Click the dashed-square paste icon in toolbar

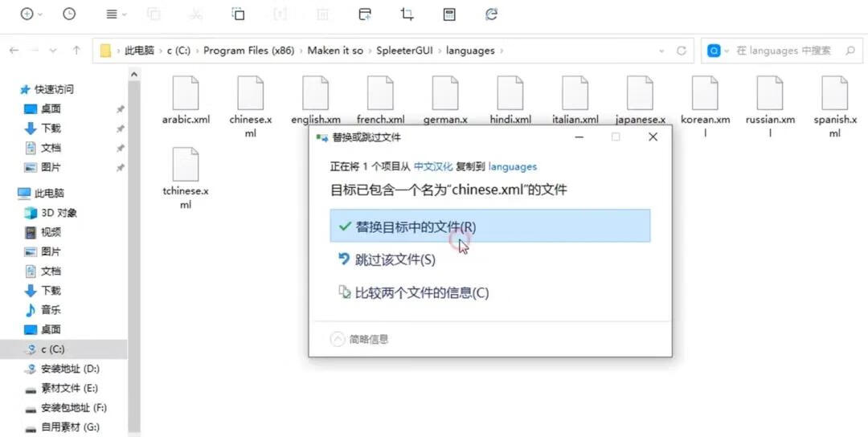(238, 14)
